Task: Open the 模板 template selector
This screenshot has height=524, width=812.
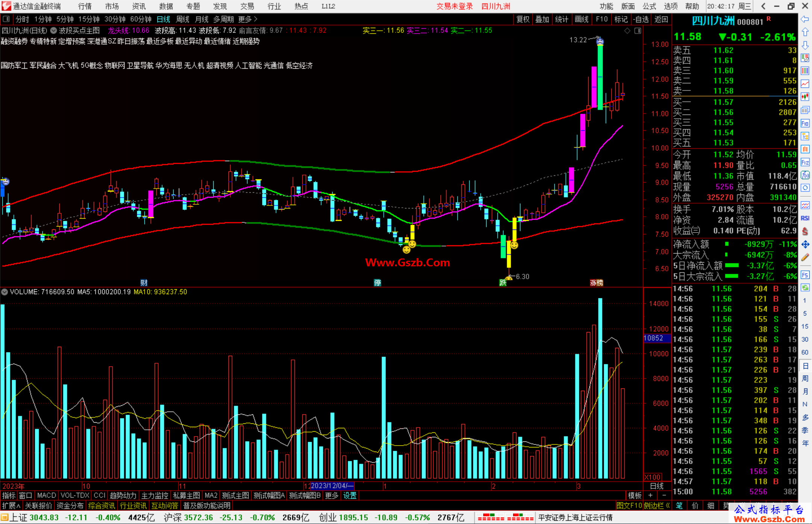Action: click(x=635, y=495)
